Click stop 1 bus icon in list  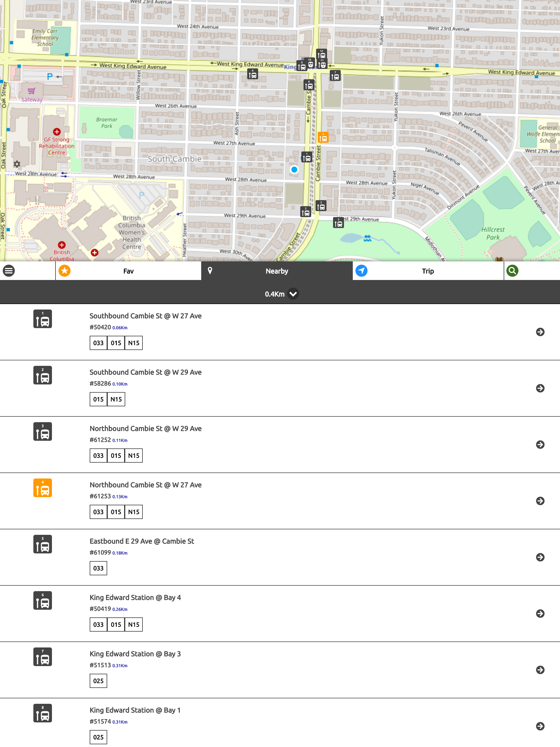(x=43, y=319)
